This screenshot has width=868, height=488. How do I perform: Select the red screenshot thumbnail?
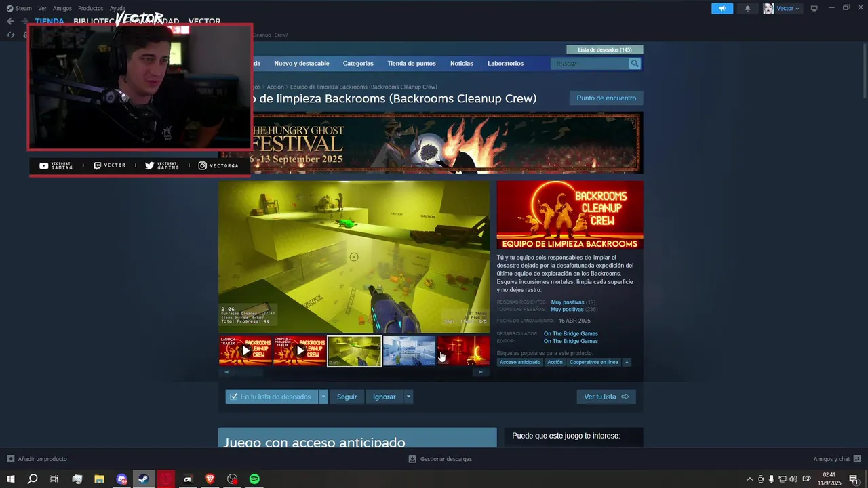(x=463, y=350)
